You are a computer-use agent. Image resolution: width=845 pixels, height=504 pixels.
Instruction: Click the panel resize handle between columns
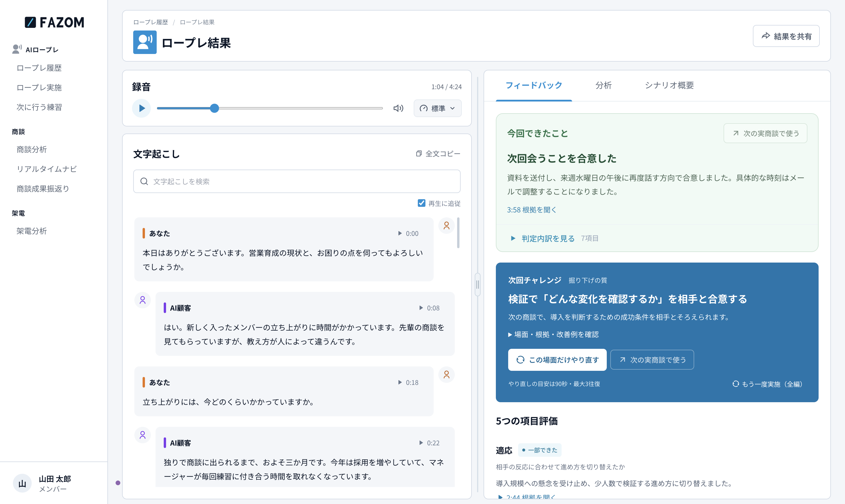point(478,285)
